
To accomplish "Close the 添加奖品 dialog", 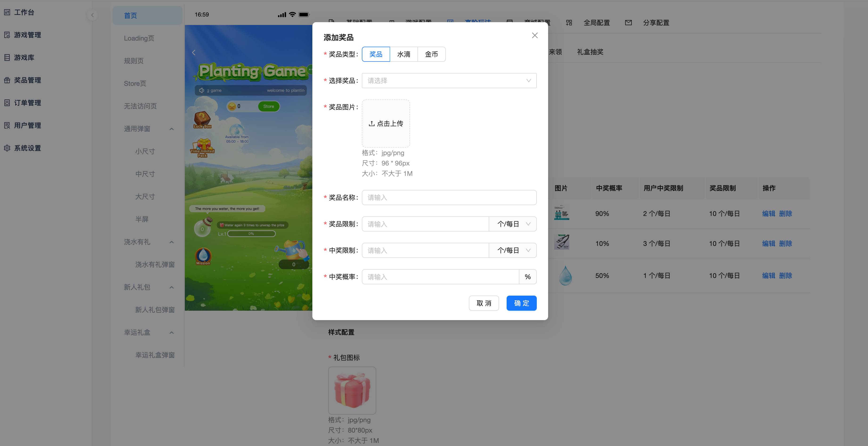I will [534, 35].
